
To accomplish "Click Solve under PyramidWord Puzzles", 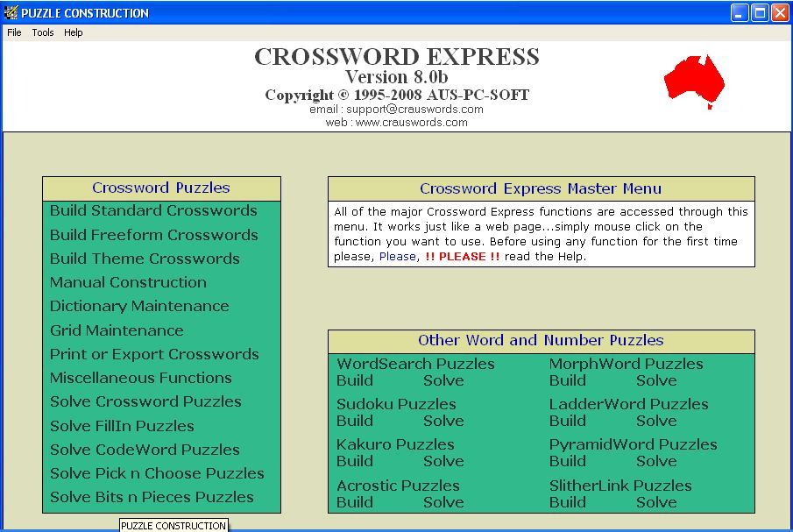I will 656,461.
